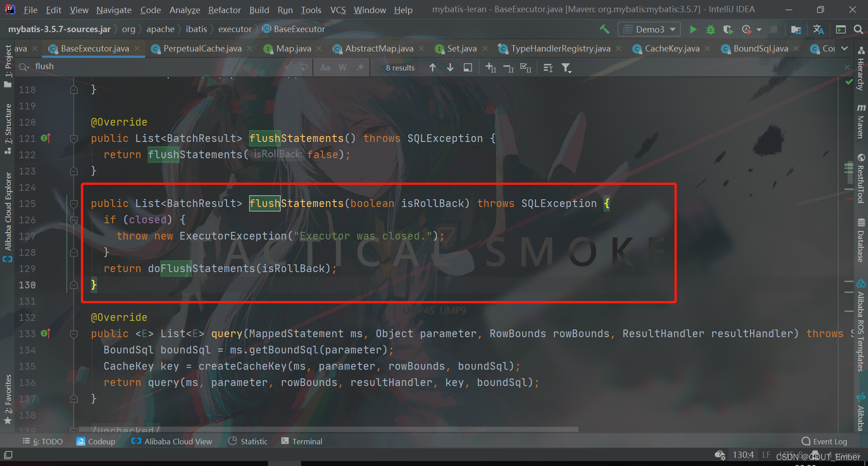Switch to CacheKey.java tab

pyautogui.click(x=672, y=48)
